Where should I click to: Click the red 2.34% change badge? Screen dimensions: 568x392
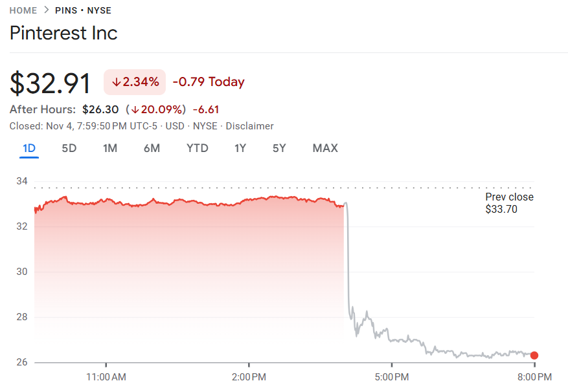(135, 82)
